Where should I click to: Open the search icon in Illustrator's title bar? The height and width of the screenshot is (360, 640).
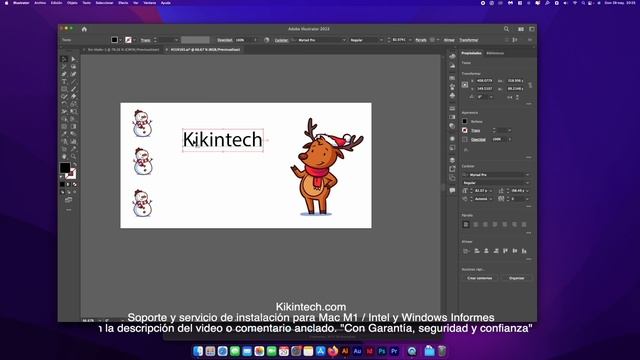point(506,29)
